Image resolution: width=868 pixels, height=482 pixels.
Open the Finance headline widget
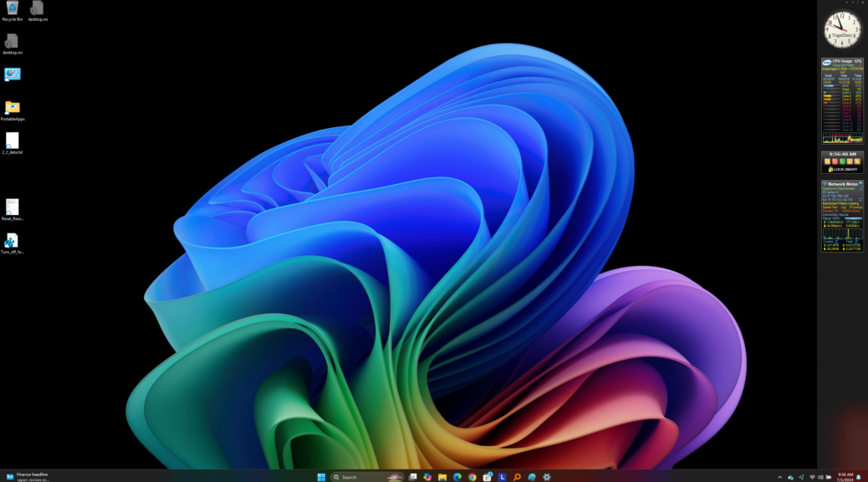click(x=28, y=477)
